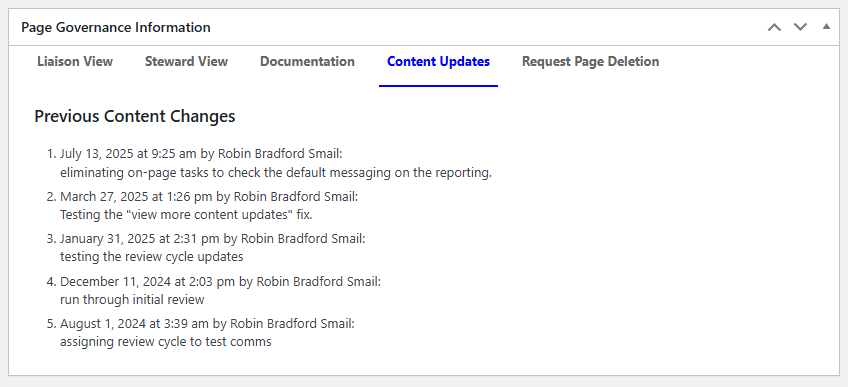Click 'Testing the "view more content updates" fix.'
848x387 pixels.
click(x=187, y=215)
